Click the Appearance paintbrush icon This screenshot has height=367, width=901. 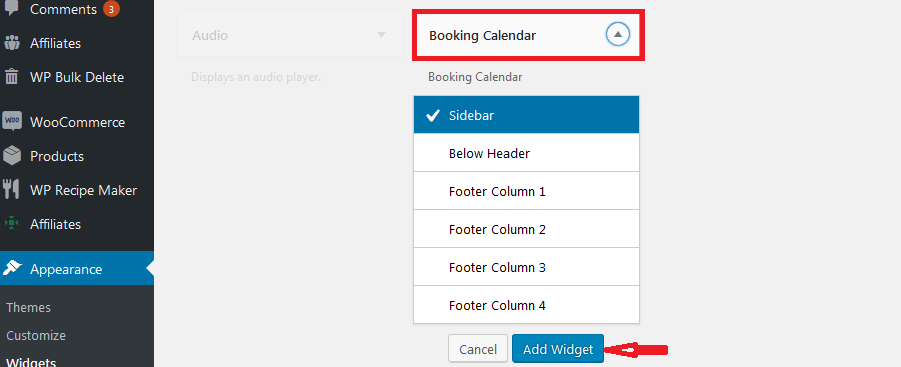click(11, 269)
